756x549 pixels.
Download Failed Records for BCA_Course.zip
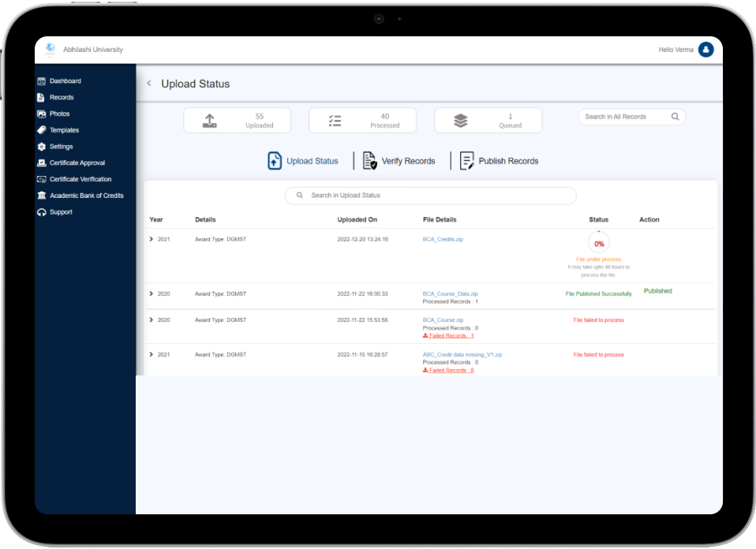449,336
